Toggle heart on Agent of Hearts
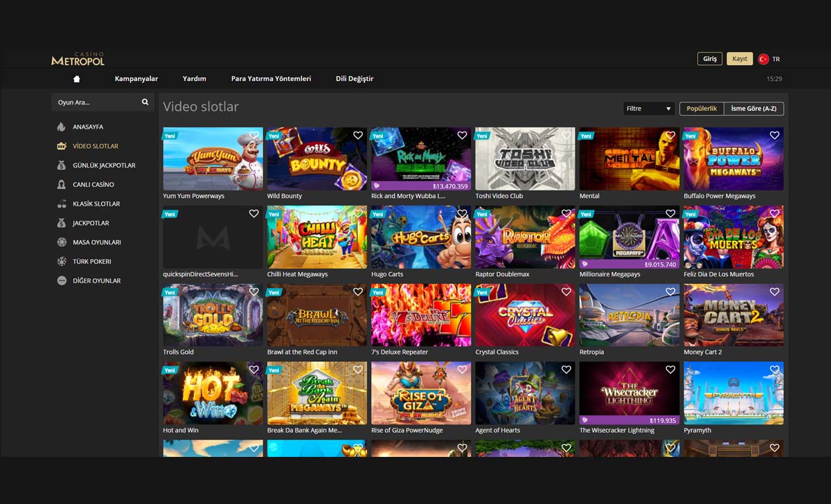Screen dimensions: 831x504 tap(566, 370)
